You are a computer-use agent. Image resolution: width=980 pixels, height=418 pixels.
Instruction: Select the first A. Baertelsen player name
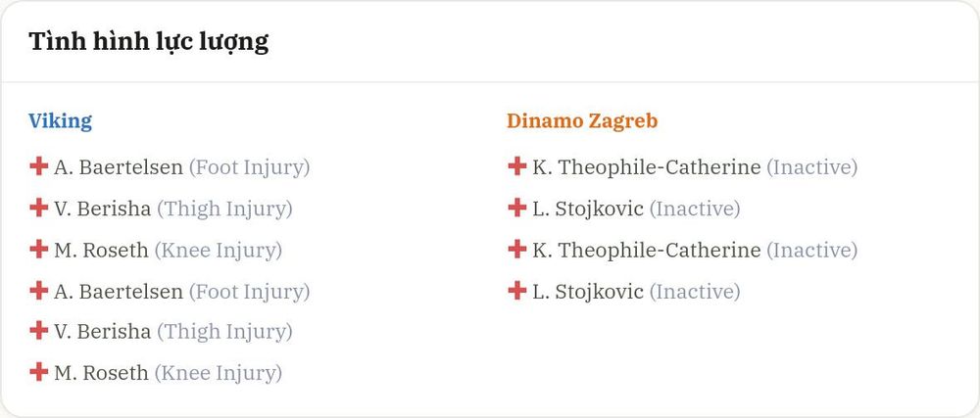tap(119, 167)
